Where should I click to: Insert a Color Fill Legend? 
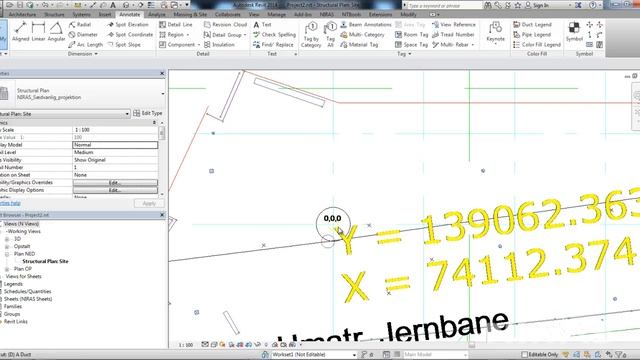[x=537, y=44]
